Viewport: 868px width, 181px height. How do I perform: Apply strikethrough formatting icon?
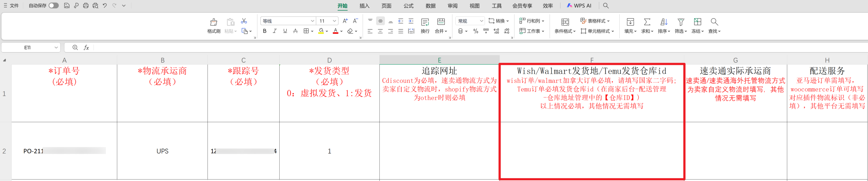tap(295, 31)
